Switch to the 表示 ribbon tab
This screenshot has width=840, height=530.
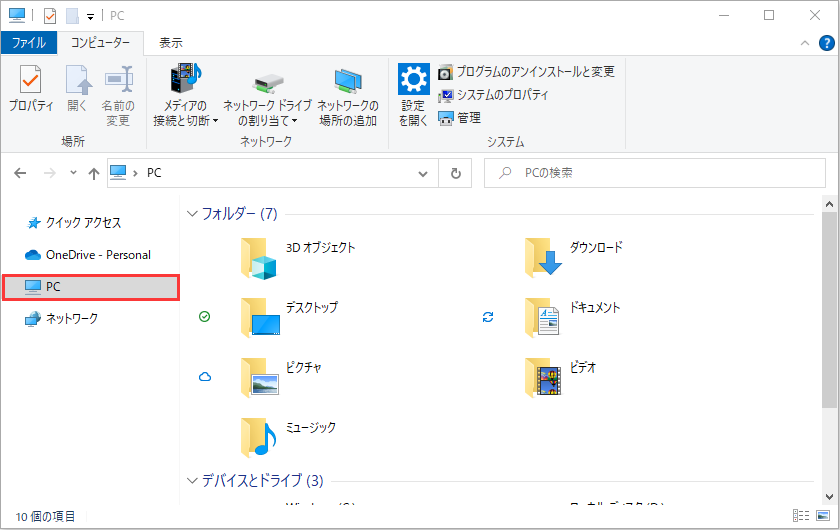tap(171, 43)
